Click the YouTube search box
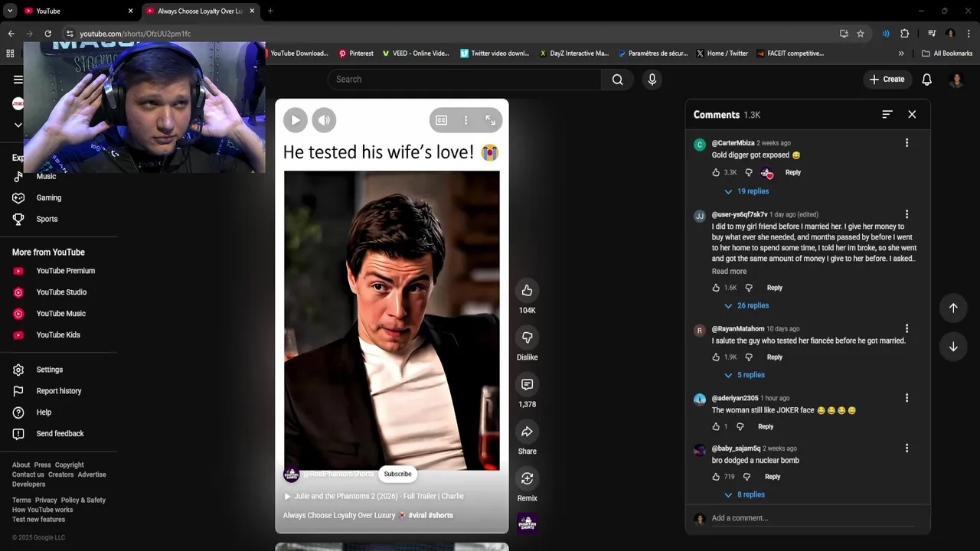The height and width of the screenshot is (551, 980). coord(465,80)
